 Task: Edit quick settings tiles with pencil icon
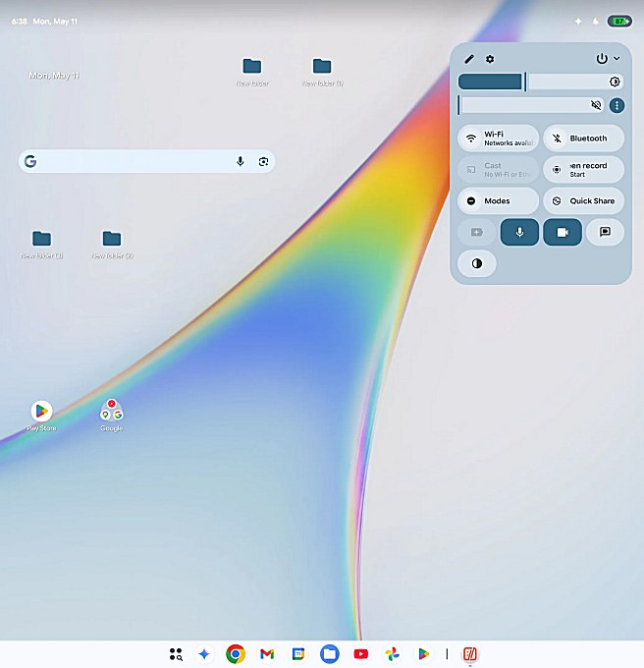coord(469,59)
